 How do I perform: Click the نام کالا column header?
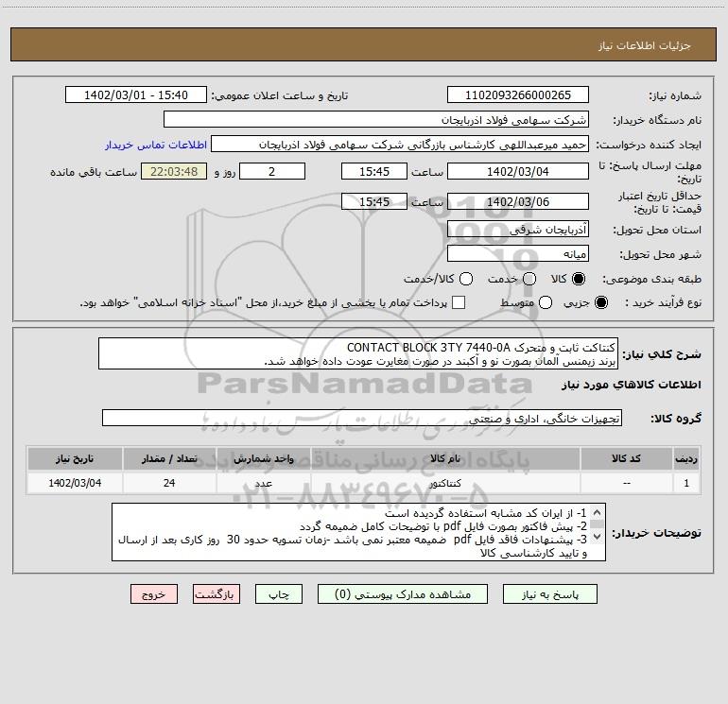444,458
